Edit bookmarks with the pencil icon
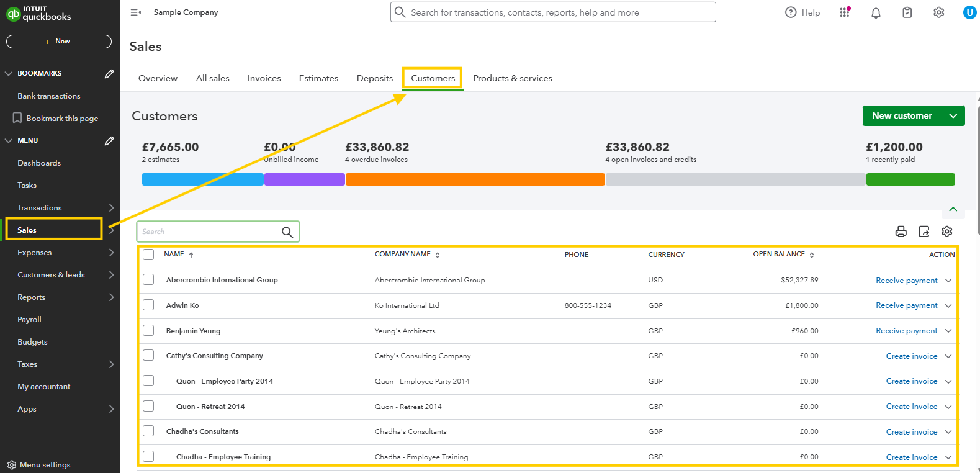 109,73
